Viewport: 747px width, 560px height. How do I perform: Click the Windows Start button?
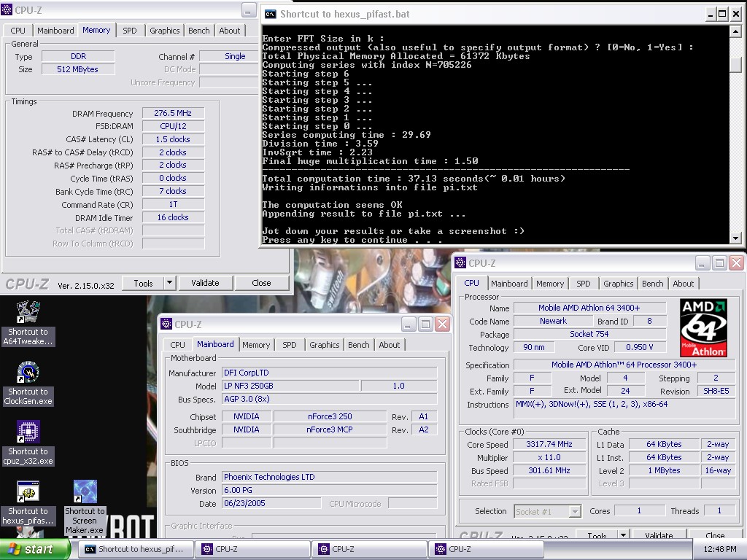pyautogui.click(x=34, y=549)
